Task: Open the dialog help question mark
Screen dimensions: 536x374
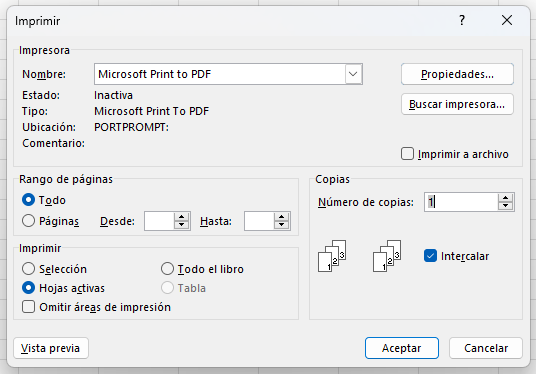Action: click(x=462, y=21)
